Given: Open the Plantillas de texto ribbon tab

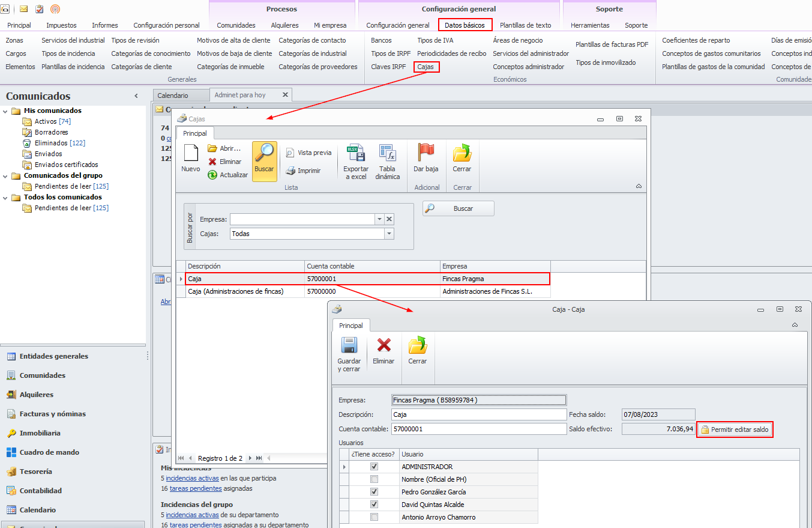Looking at the screenshot, I should click(526, 25).
